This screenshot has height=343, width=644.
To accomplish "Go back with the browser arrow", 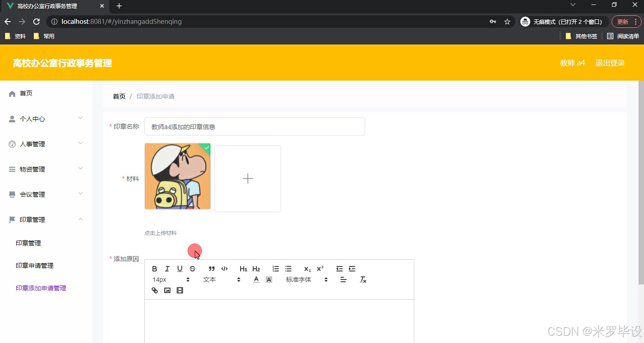I will [x=8, y=22].
